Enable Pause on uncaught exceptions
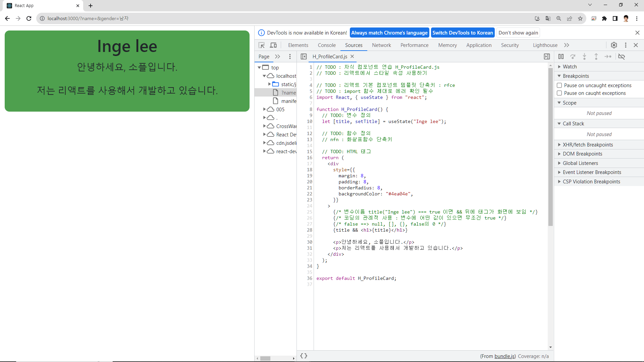The image size is (644, 362). (559, 85)
